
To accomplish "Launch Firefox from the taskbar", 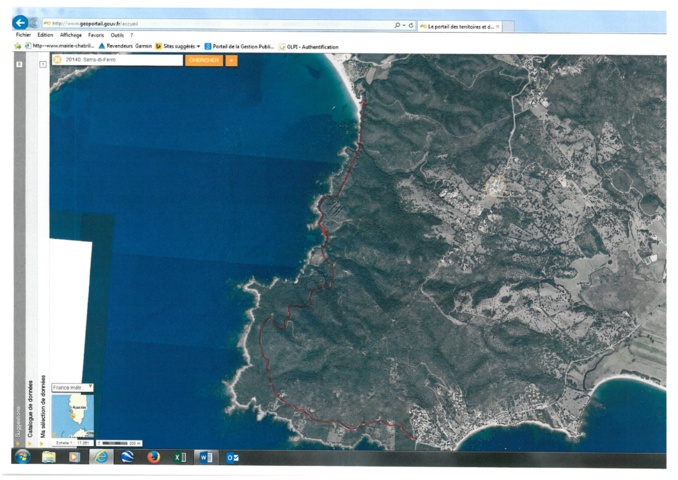I will [153, 457].
